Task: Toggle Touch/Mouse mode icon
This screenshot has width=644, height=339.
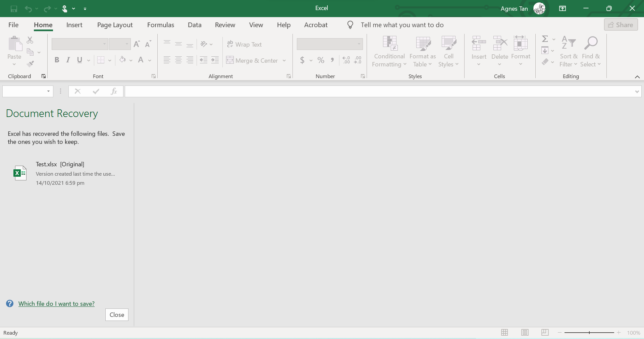Action: [65, 9]
